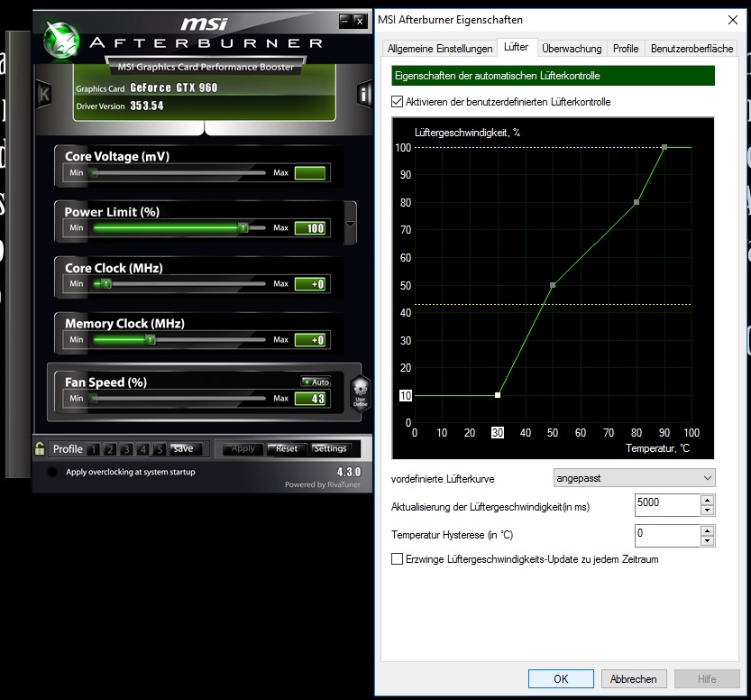
Task: Select profile slot 3
Action: click(126, 449)
